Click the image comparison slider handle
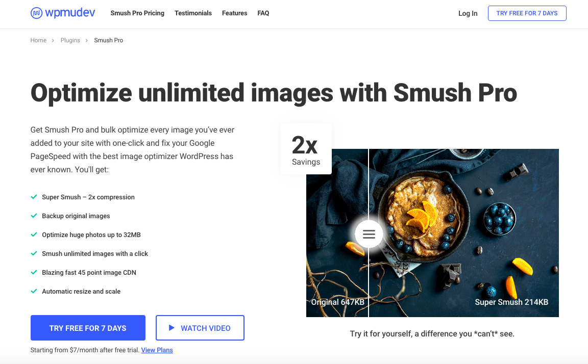Screen dimensions: 588x364 tap(369, 234)
